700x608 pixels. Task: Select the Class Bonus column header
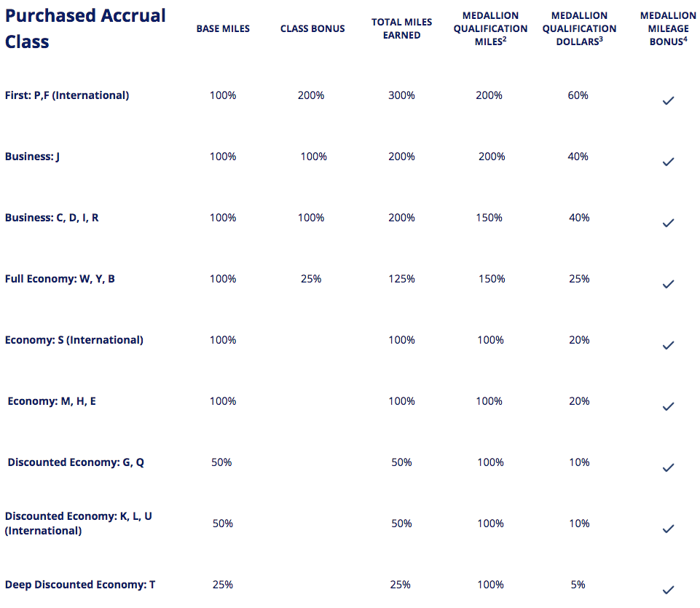point(312,29)
